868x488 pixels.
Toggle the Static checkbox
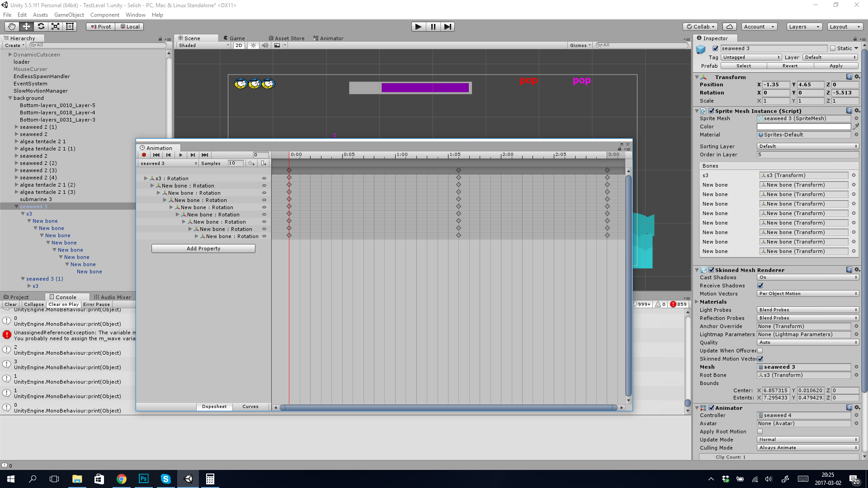click(833, 48)
